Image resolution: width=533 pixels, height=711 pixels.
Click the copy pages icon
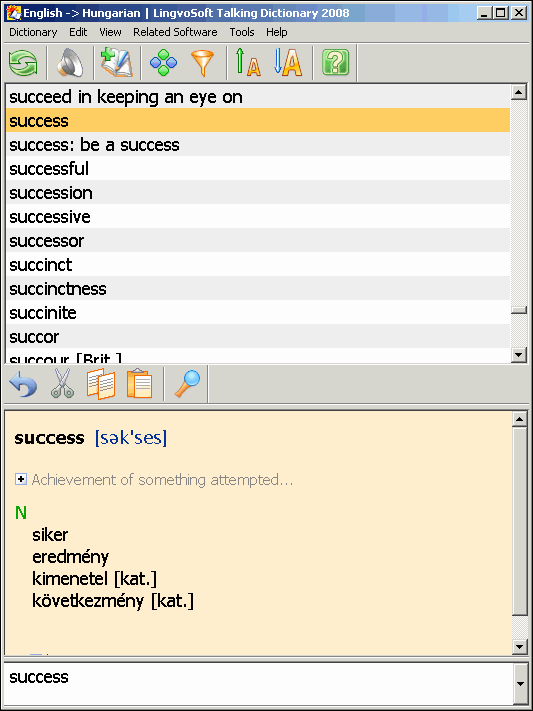(101, 384)
